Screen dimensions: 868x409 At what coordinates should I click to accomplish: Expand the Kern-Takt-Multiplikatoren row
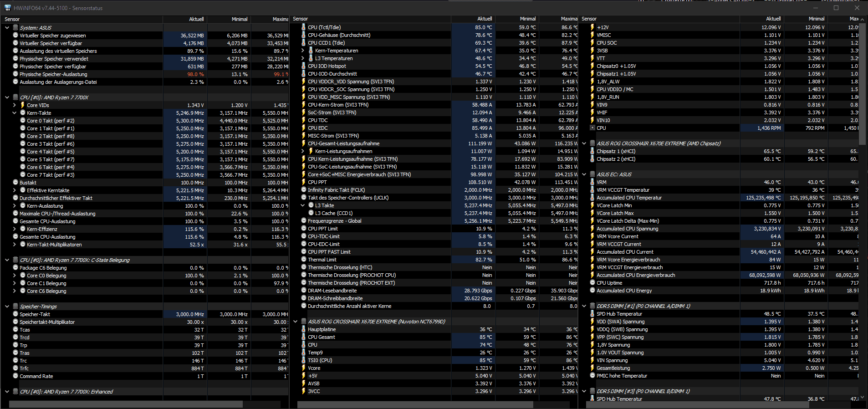[14, 245]
